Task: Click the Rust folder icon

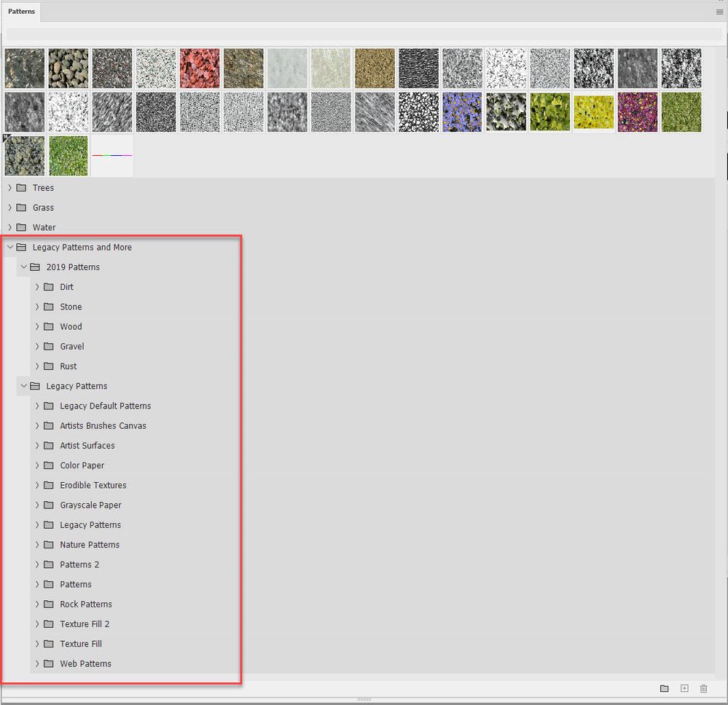Action: click(x=49, y=366)
